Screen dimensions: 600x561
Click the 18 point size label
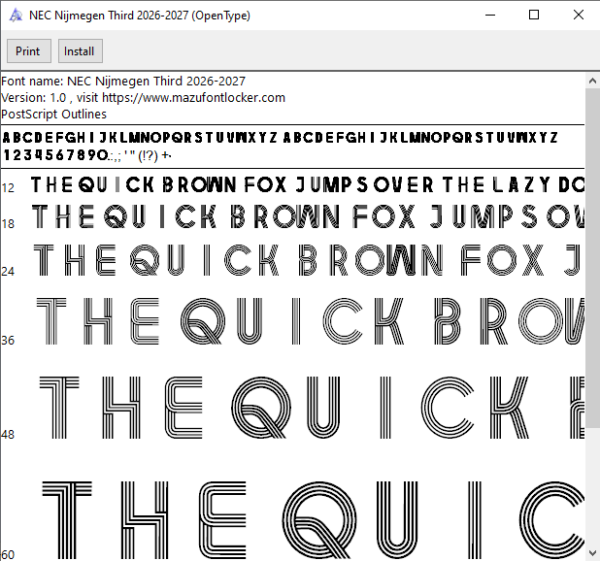[8, 223]
